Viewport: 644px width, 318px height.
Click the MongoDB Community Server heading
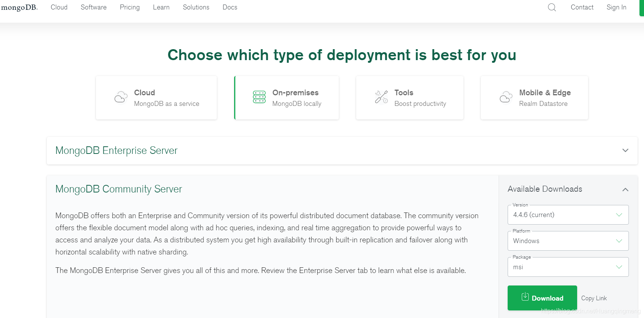pyautogui.click(x=119, y=189)
